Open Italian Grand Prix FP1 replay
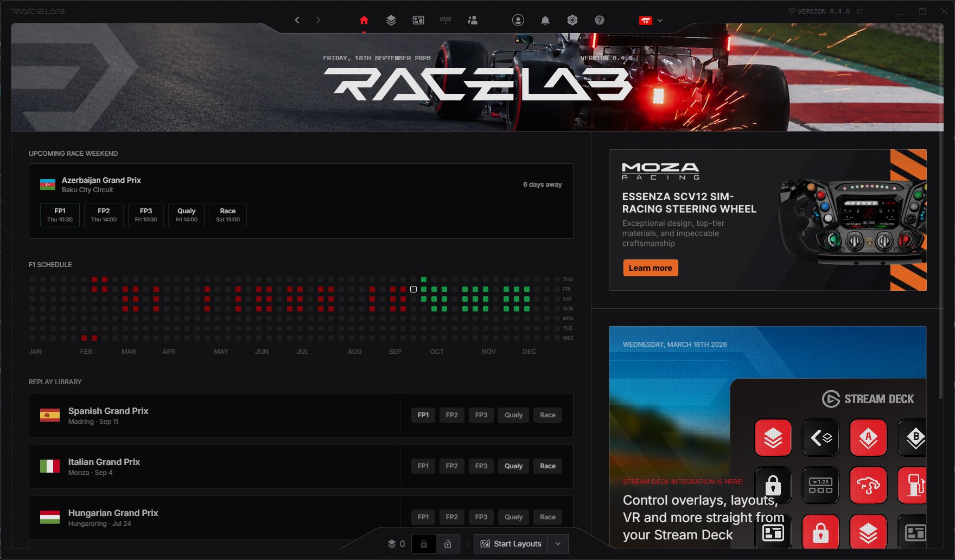955x560 pixels. pyautogui.click(x=423, y=466)
